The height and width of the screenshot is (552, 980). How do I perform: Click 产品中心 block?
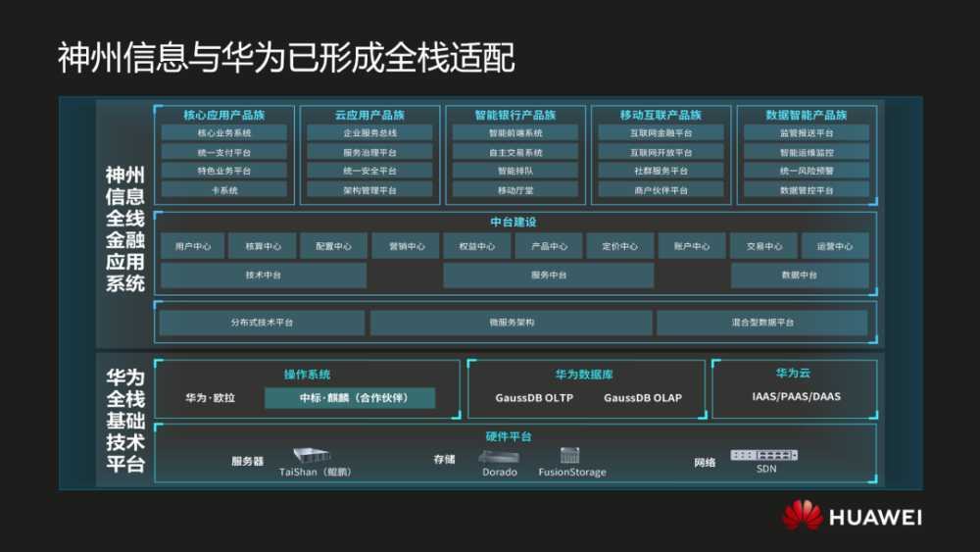click(549, 246)
